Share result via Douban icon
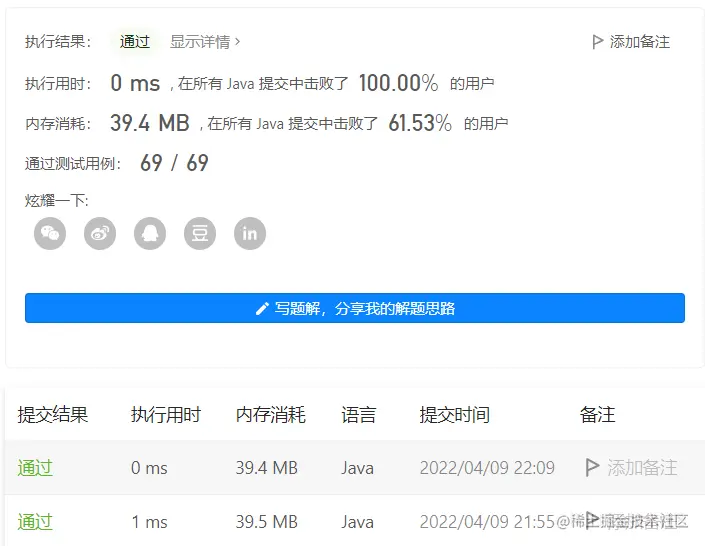705x546 pixels. click(x=200, y=233)
